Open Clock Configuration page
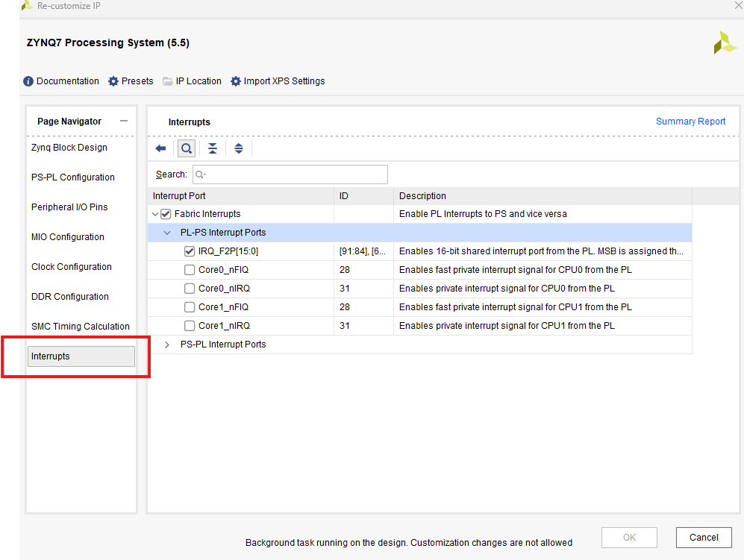 [72, 267]
